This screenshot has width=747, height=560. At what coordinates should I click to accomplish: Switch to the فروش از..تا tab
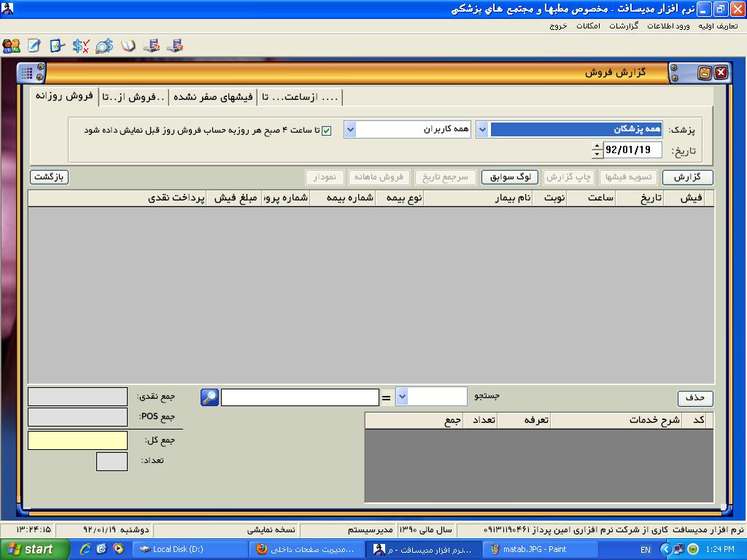[133, 98]
